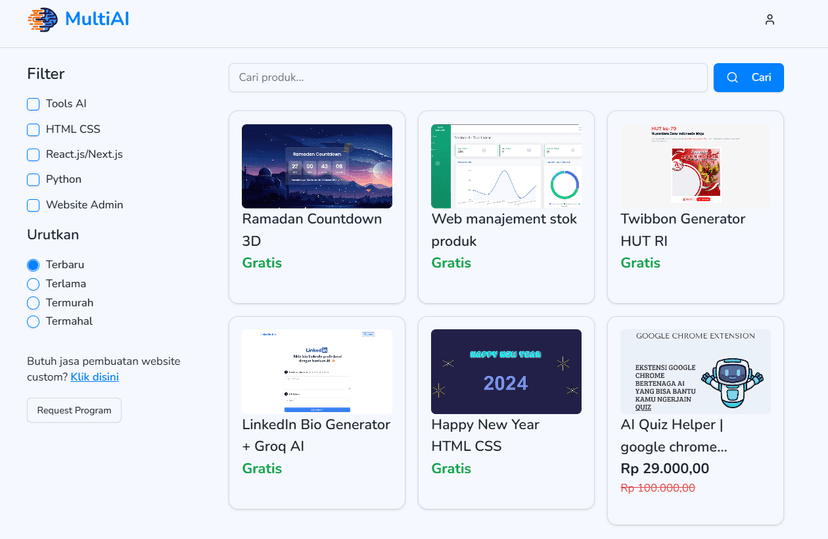Viewport: 828px width, 539px height.
Task: Open Web manajement stok produk thumbnail
Action: [506, 166]
